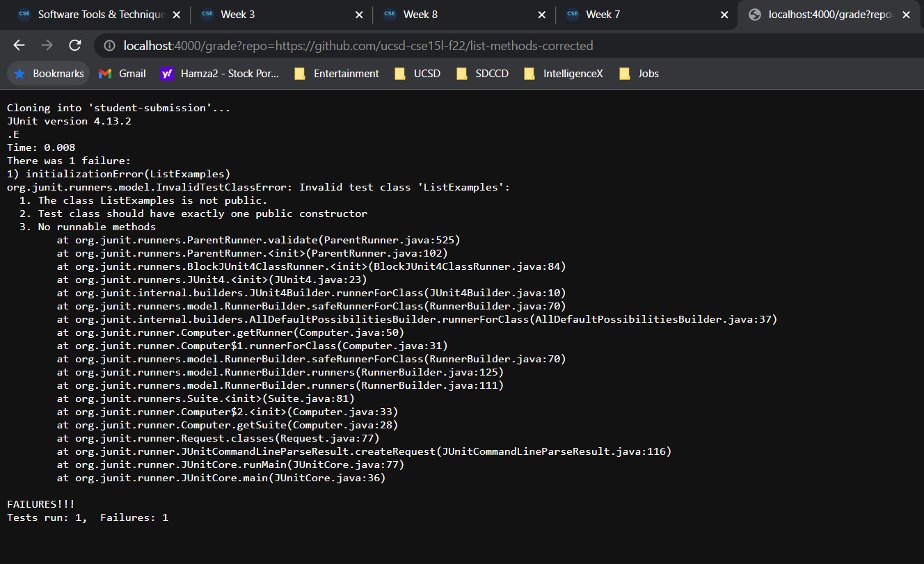This screenshot has height=564, width=924.
Task: Click JUnitCommandLineParseResult.createRequest stack line
Action: pos(365,451)
